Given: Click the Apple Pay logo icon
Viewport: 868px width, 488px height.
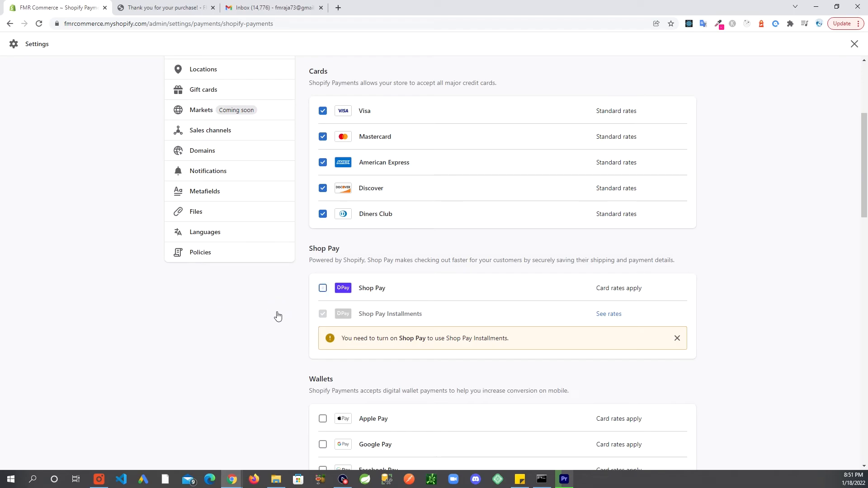Looking at the screenshot, I should click(343, 418).
